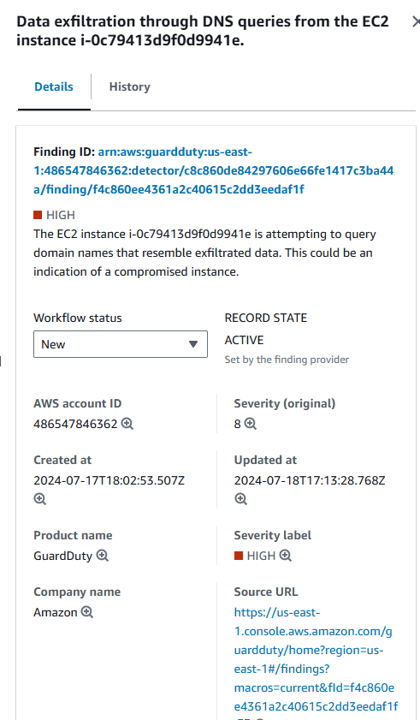Click magnifier icon under Created at timestamp
The height and width of the screenshot is (720, 420).
click(x=40, y=499)
